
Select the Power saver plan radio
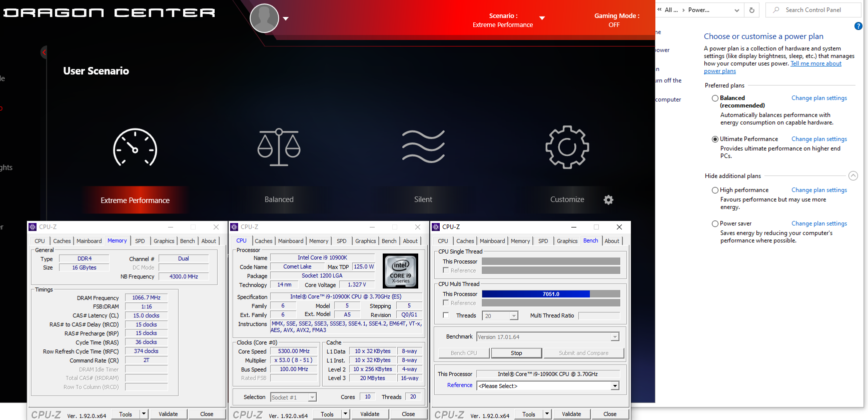[x=715, y=224]
